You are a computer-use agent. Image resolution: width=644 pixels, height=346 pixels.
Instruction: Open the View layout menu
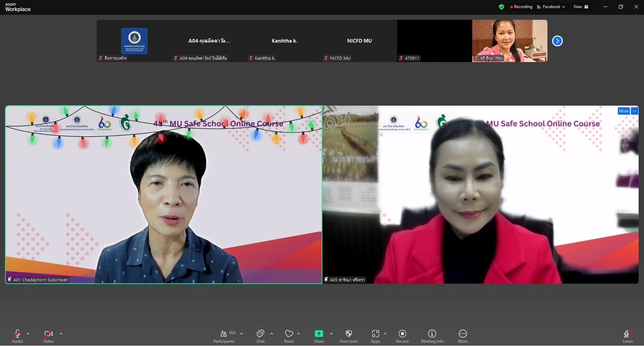pyautogui.click(x=581, y=7)
